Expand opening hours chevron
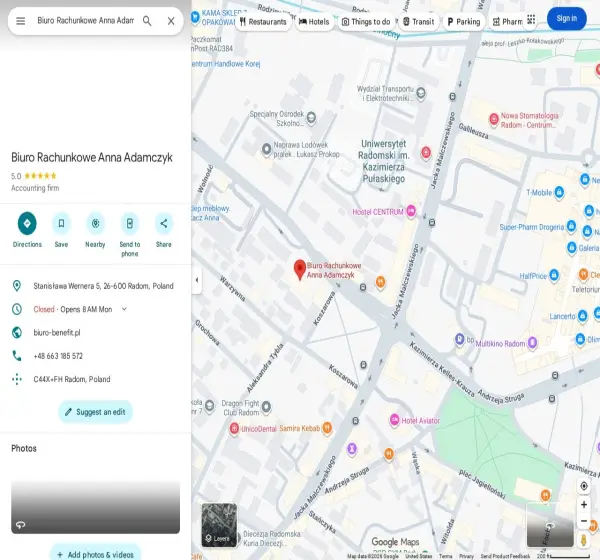The image size is (600, 560). coord(124,309)
